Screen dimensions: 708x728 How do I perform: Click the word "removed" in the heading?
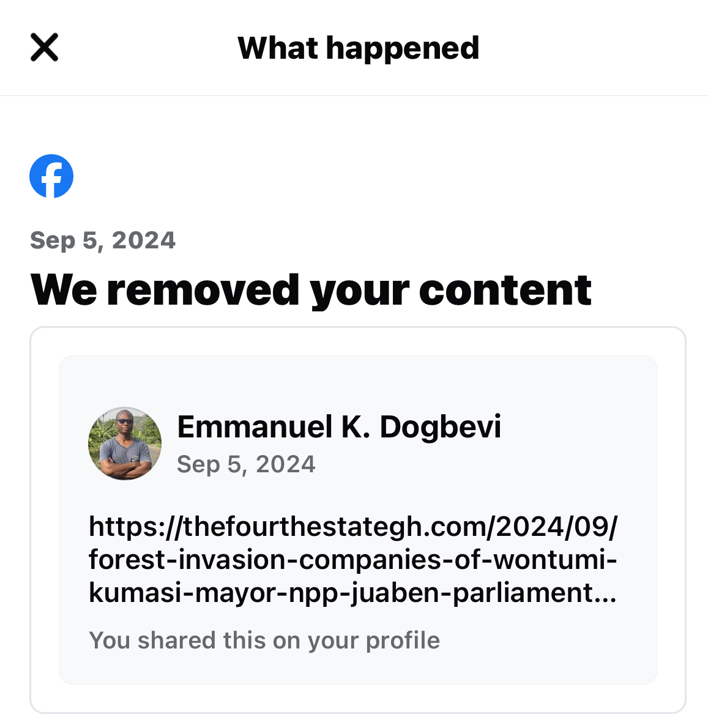tap(203, 290)
